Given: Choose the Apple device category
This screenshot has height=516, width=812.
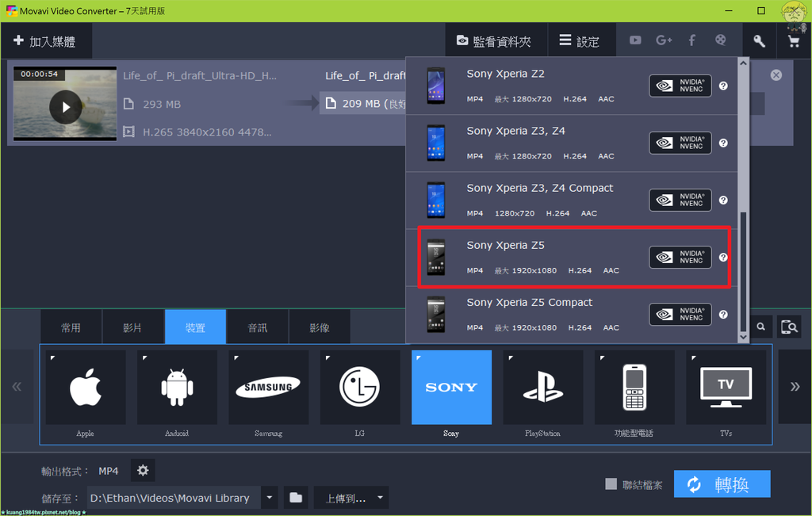Looking at the screenshot, I should [86, 387].
